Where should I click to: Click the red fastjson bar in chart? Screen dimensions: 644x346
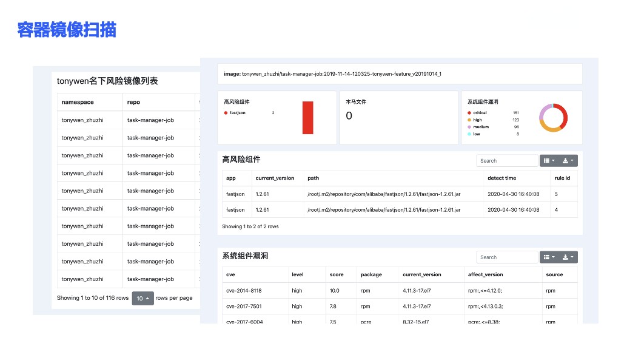pos(307,118)
